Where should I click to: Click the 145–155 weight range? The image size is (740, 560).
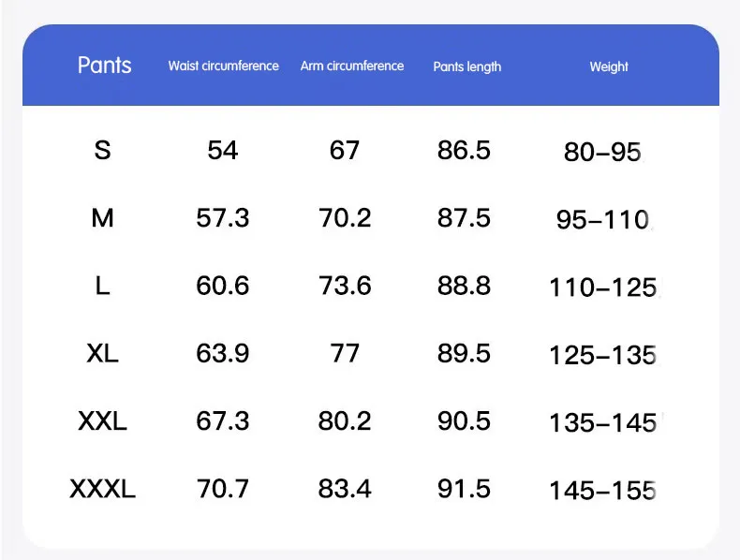(x=602, y=491)
